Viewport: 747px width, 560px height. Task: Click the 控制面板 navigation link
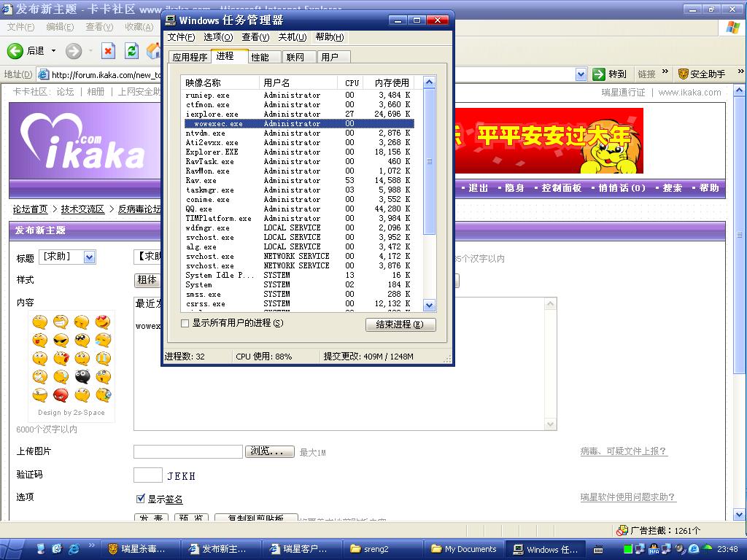click(x=561, y=188)
